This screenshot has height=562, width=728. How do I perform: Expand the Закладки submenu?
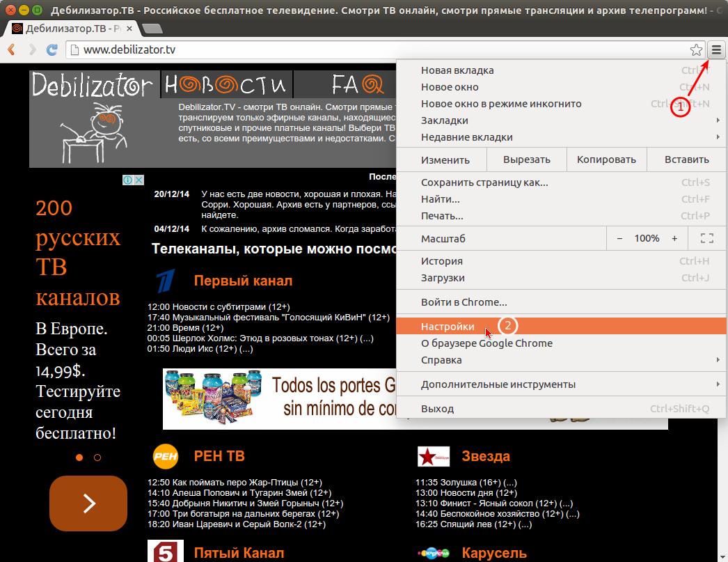coord(561,120)
